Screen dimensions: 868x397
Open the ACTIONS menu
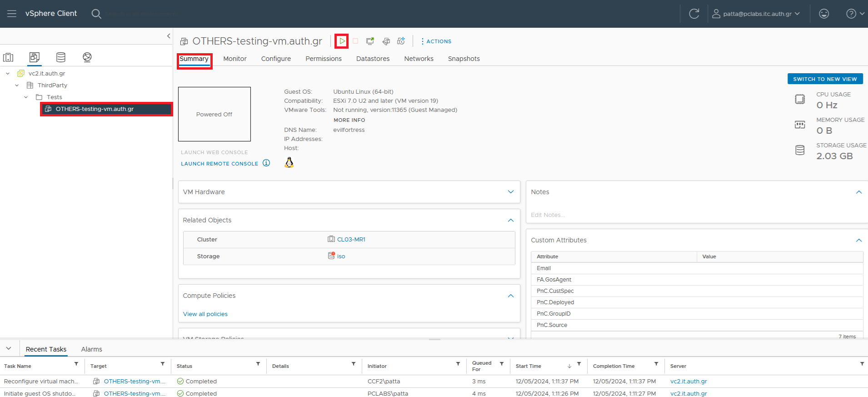[x=436, y=41]
